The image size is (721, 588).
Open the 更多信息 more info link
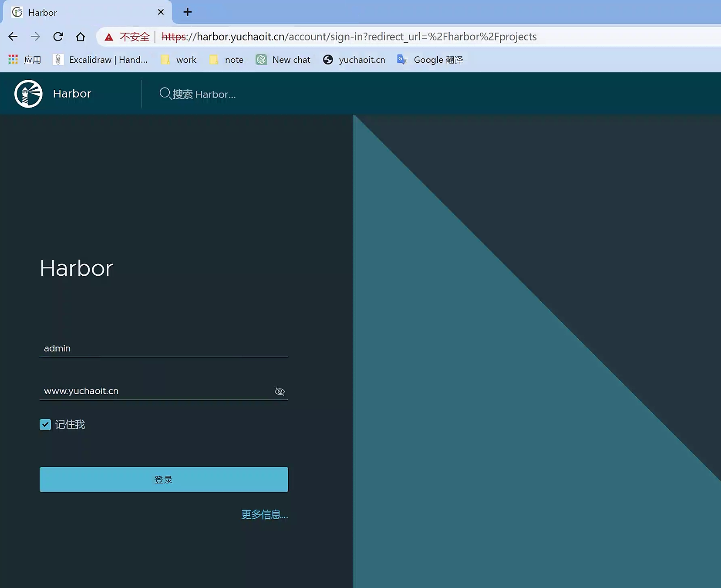click(x=264, y=514)
